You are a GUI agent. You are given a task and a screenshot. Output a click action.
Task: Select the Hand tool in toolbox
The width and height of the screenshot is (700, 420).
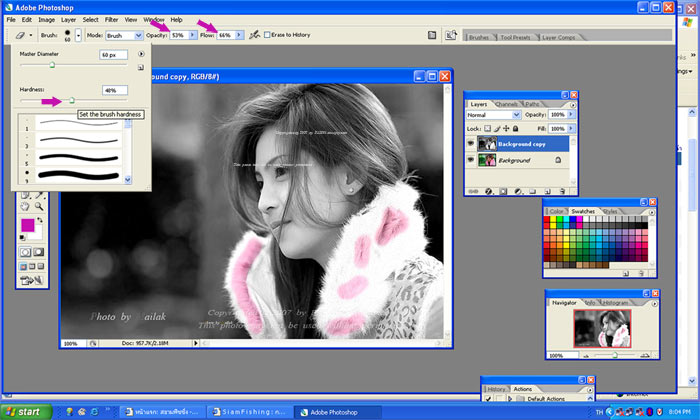pos(25,207)
